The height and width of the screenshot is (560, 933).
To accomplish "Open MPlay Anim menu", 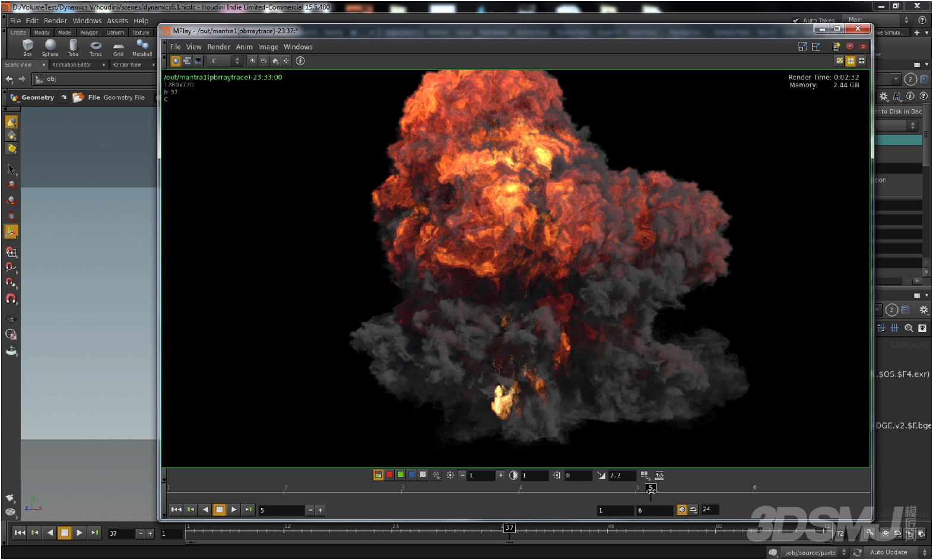I will tap(244, 47).
